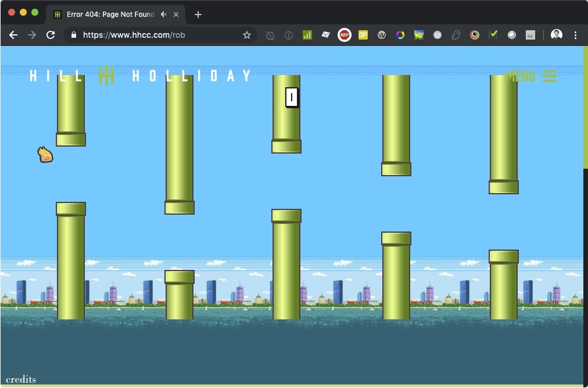This screenshot has height=388, width=588.
Task: Click the lock icon in the address bar
Action: pos(74,35)
